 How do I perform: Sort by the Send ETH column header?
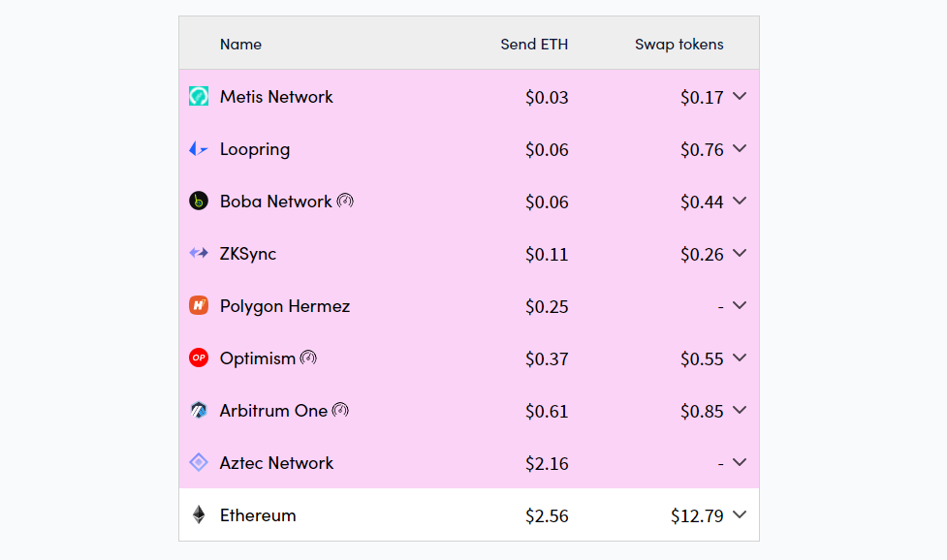534,44
